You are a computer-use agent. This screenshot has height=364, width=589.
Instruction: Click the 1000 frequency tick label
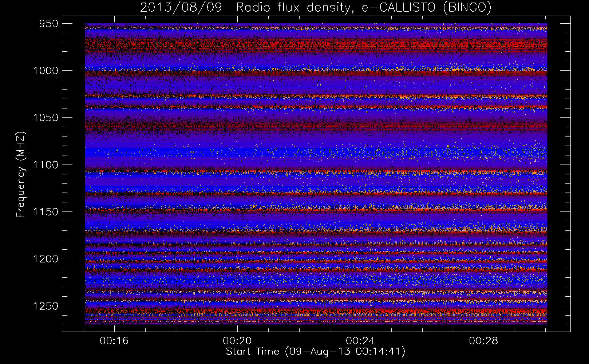click(x=46, y=71)
